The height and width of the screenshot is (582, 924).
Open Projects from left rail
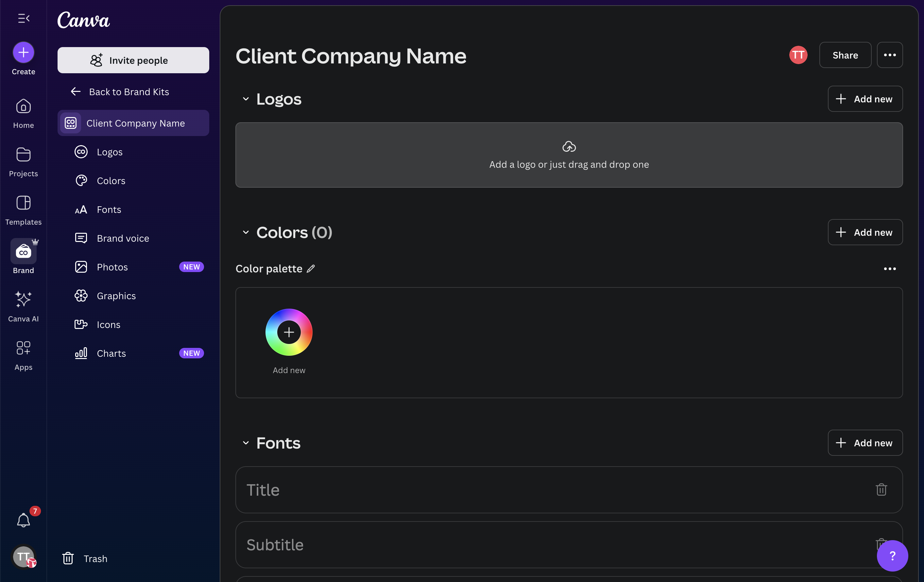24,162
